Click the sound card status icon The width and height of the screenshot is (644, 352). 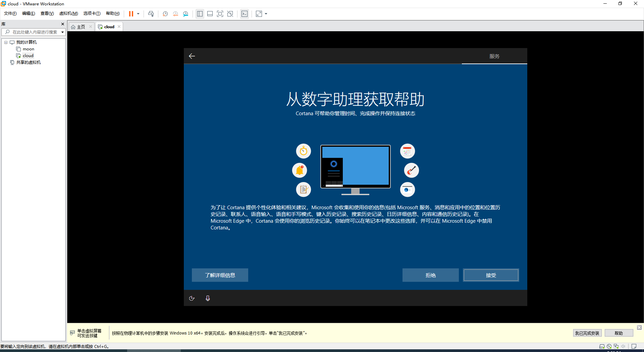click(623, 346)
